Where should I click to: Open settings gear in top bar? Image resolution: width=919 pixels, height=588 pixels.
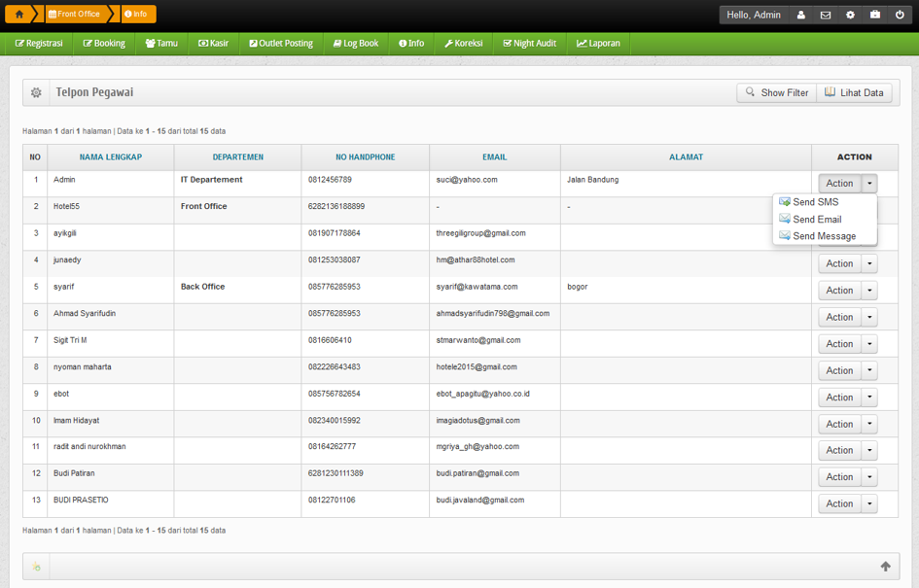pos(850,16)
